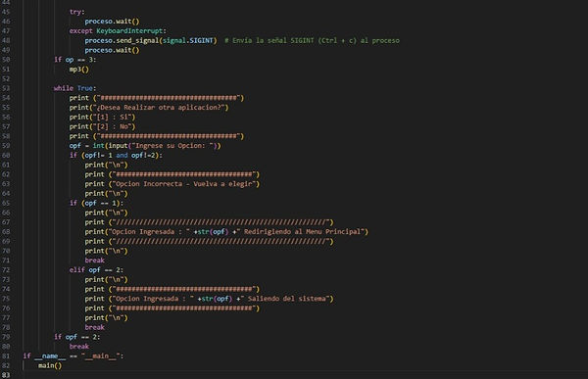Viewport: 588px width, 379px height.
Task: Click "str(opf)" on line 68
Action: (x=213, y=232)
